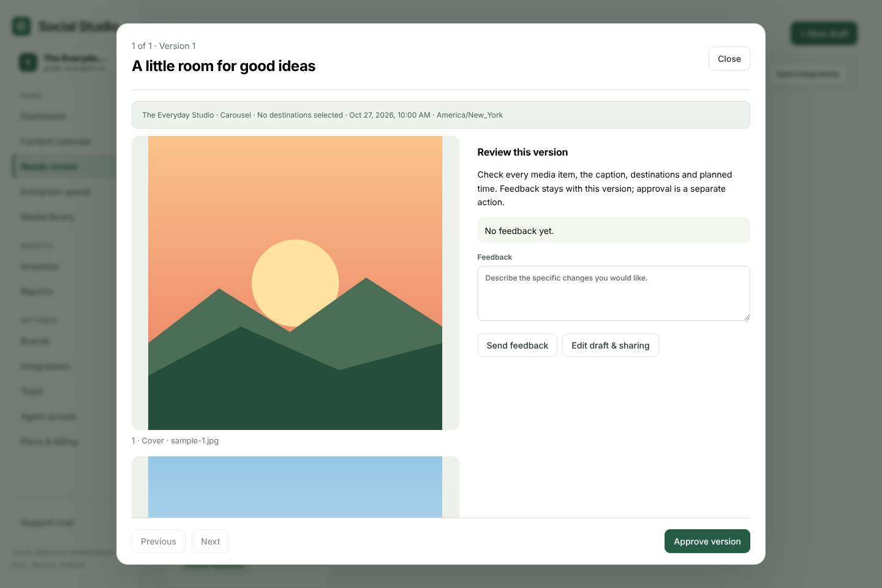Viewport: 882px width, 588px height.
Task: Click the "1 of 1 · Version 1" label
Action: point(164,46)
